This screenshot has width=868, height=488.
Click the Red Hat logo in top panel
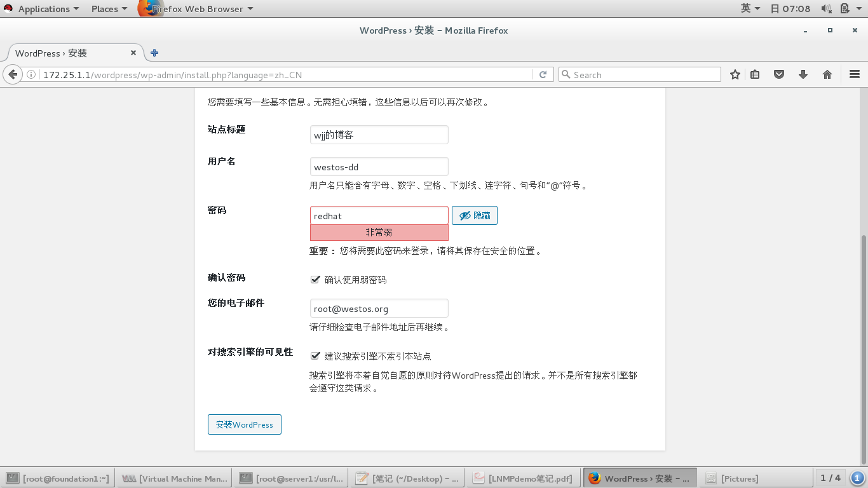tap(8, 9)
